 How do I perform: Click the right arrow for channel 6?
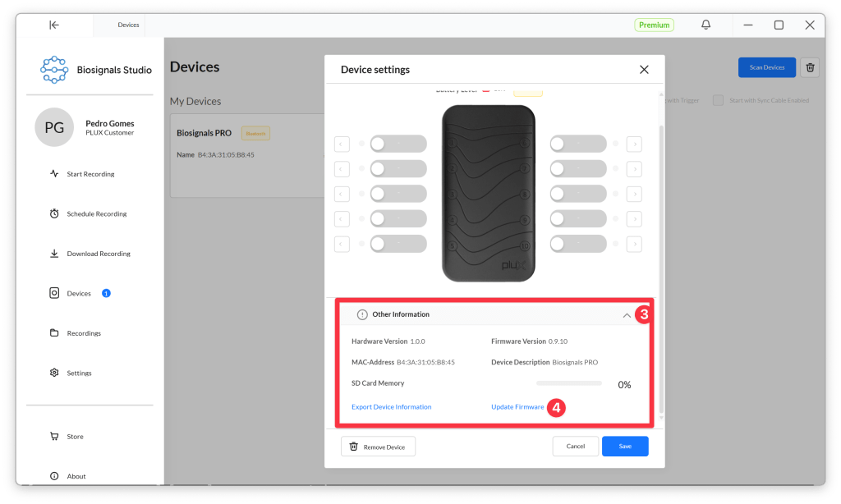coord(634,144)
